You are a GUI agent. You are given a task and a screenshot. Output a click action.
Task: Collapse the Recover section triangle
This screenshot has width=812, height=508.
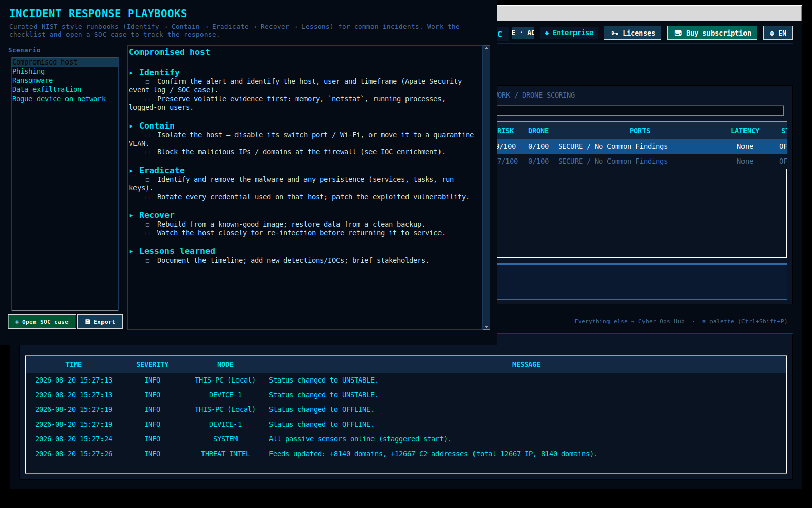131,215
